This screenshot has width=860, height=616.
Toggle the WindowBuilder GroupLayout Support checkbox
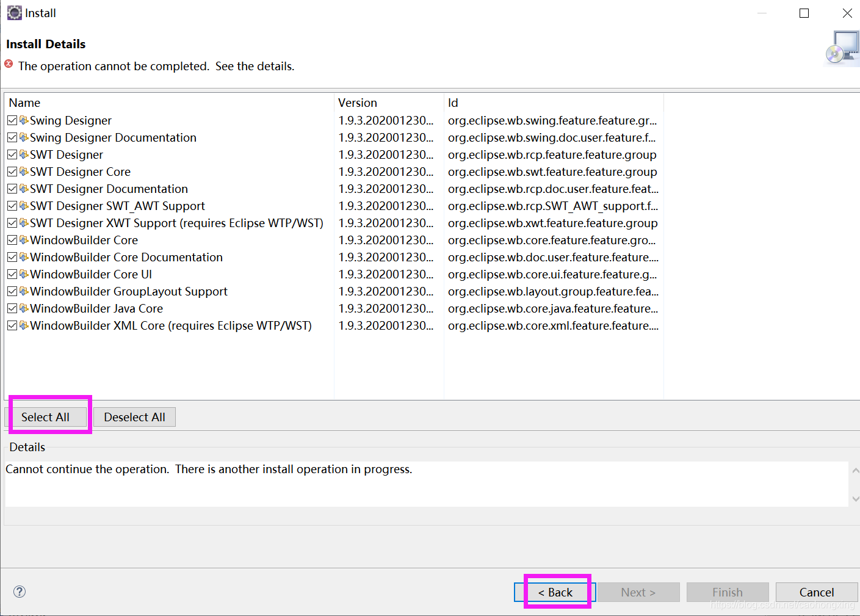(x=12, y=291)
